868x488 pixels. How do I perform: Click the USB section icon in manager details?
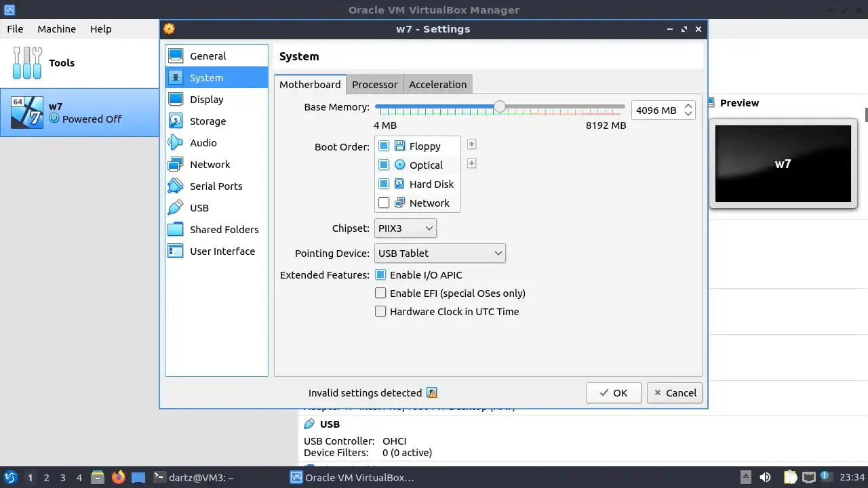[309, 424]
